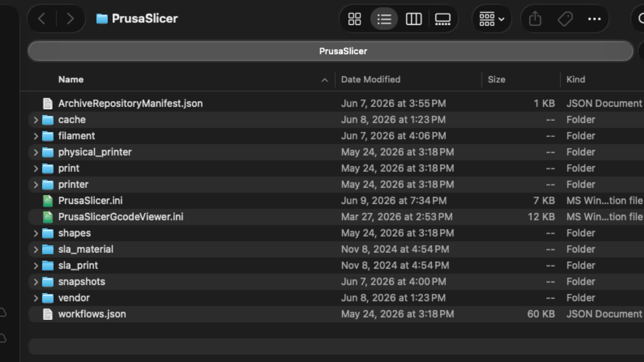Select the file name PrusaSlicer.ini
Image resolution: width=644 pixels, height=362 pixels.
coord(90,200)
